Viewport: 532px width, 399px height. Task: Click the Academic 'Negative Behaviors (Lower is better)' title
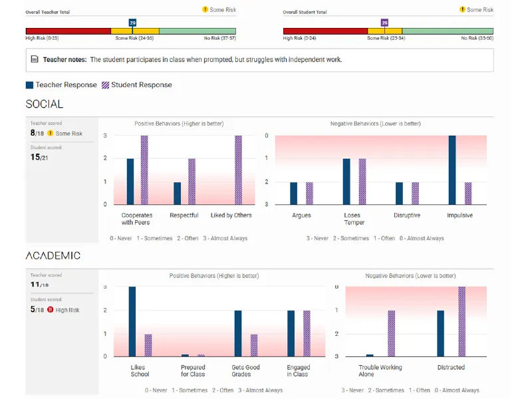click(x=410, y=276)
